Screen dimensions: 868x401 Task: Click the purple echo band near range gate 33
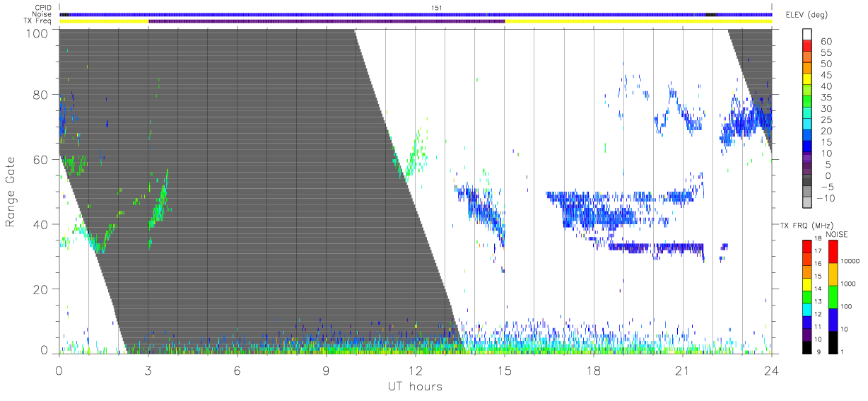(657, 247)
